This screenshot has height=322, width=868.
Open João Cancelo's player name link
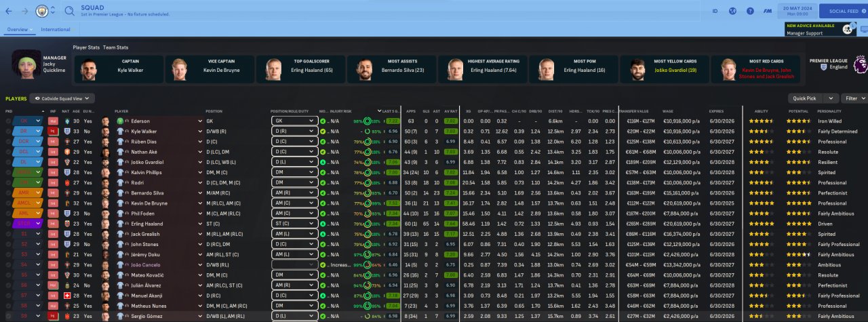coord(145,264)
